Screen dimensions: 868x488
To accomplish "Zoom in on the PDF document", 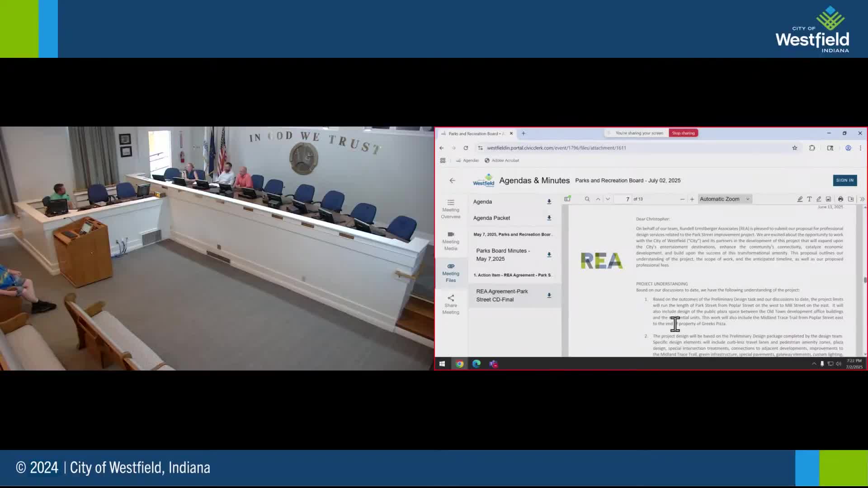I will (x=692, y=199).
